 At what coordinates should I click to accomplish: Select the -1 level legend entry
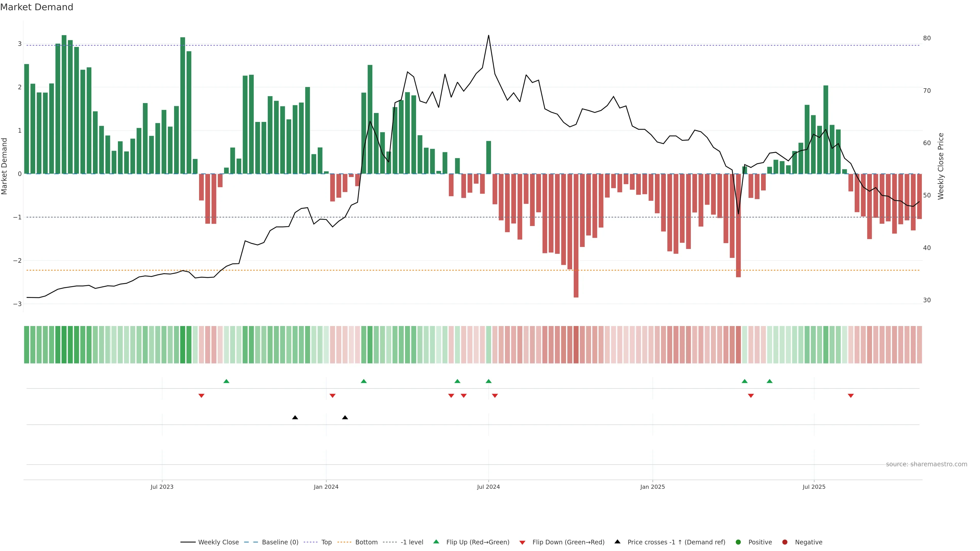click(x=412, y=542)
